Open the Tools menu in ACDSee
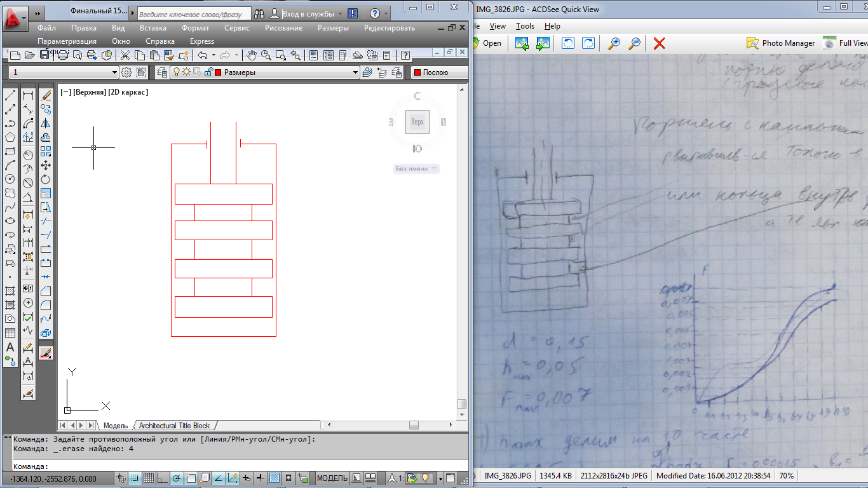This screenshot has height=488, width=868. (x=525, y=26)
